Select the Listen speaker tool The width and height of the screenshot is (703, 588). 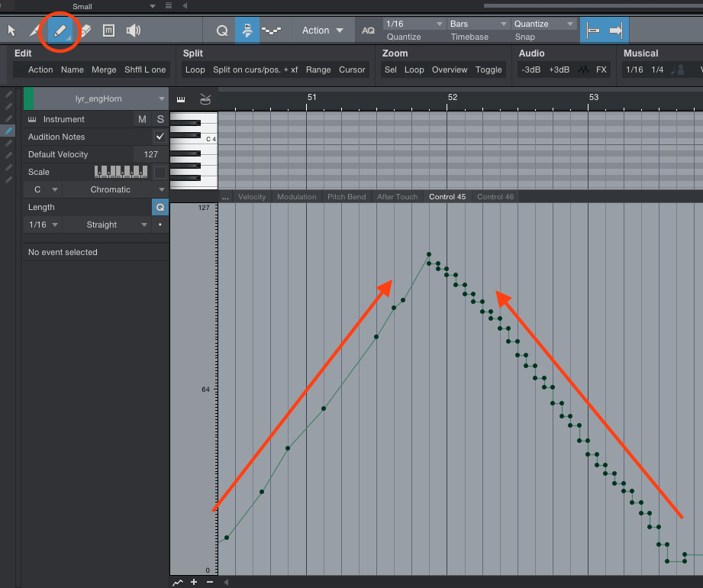[x=134, y=31]
